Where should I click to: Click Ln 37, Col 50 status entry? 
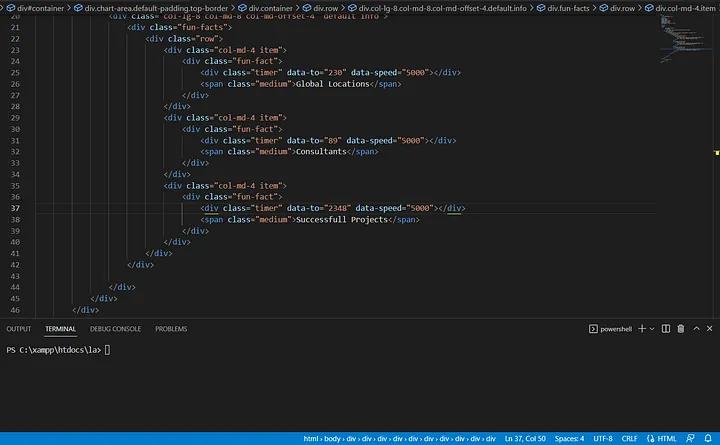[525, 439]
